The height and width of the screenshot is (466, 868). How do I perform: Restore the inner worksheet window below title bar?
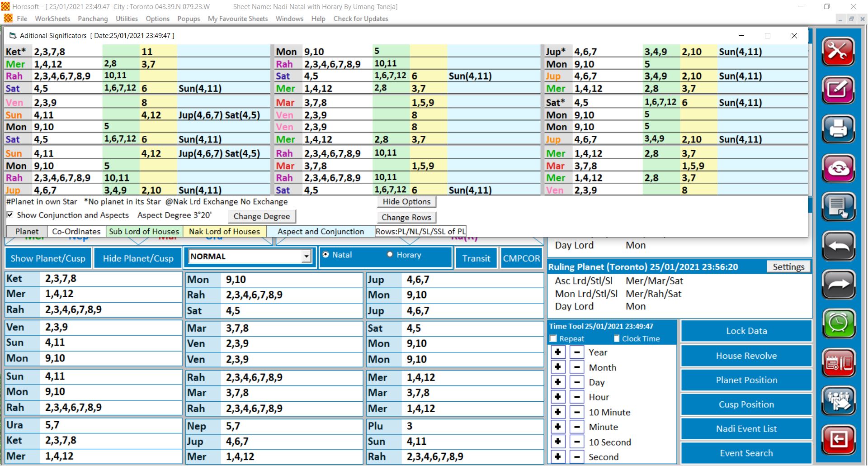coord(851,19)
